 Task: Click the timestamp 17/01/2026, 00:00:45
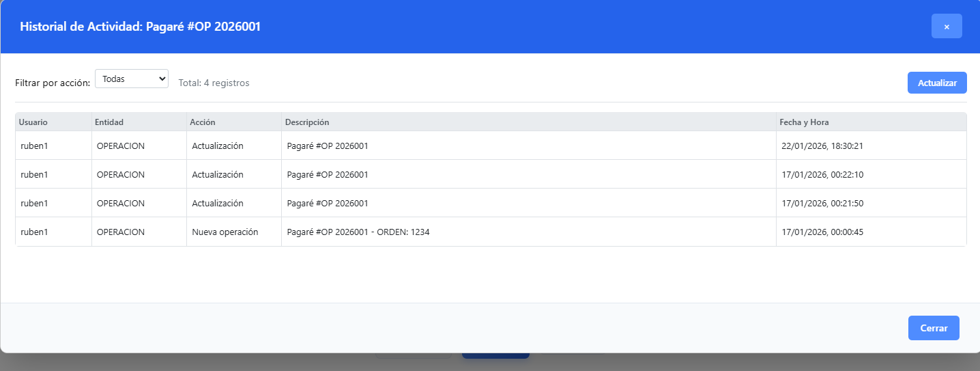click(822, 232)
